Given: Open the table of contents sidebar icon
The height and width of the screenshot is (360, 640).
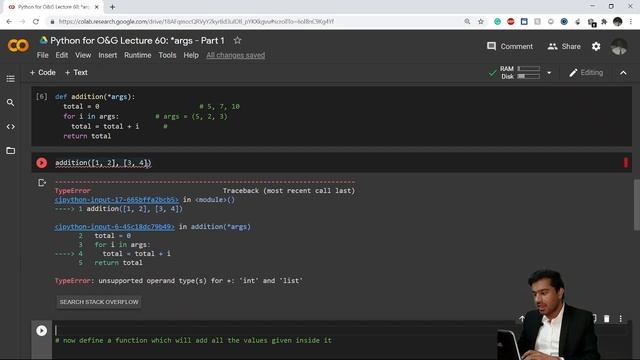Looking at the screenshot, I should 11,78.
